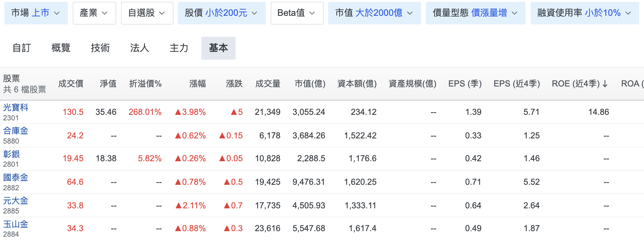Click 光寶科 gain ▲3.98%
644x240 pixels.
[x=190, y=112]
